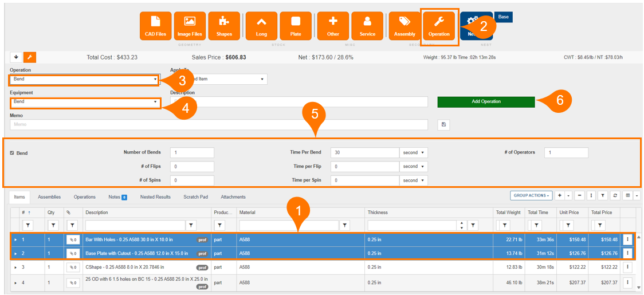This screenshot has width=644, height=295.
Task: Click the save icon beside Memo
Action: tap(442, 124)
